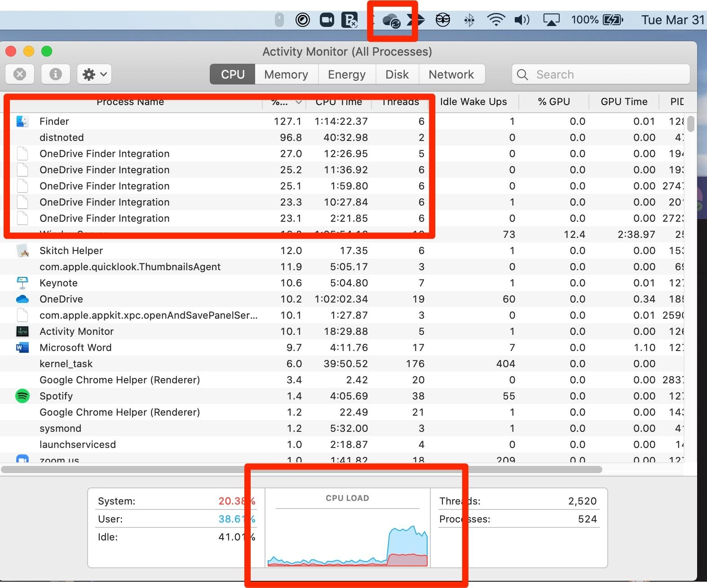
Task: Click the Microsoft Word process icon
Action: (22, 347)
